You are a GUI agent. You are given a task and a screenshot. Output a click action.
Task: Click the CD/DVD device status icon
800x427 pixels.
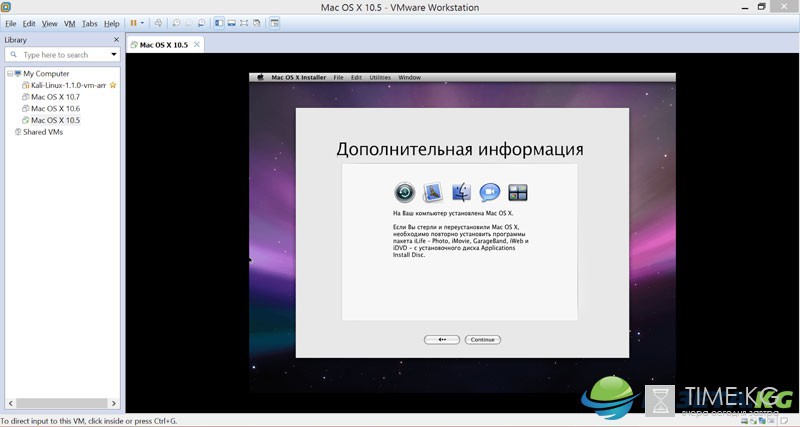754,421
